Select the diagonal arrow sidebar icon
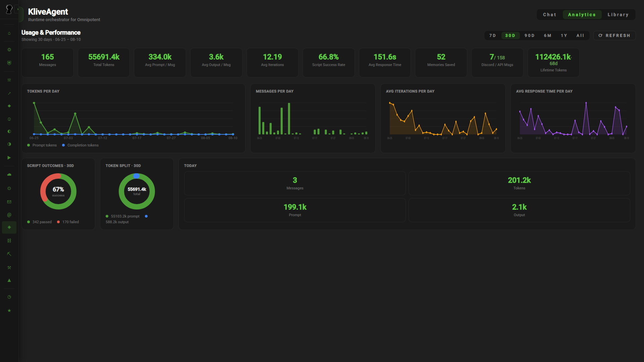The width and height of the screenshot is (644, 362). pyautogui.click(x=9, y=93)
